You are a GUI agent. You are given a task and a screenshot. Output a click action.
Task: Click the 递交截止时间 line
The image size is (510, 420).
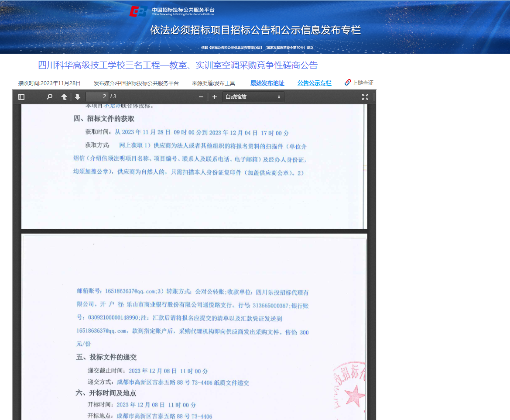[147, 371]
